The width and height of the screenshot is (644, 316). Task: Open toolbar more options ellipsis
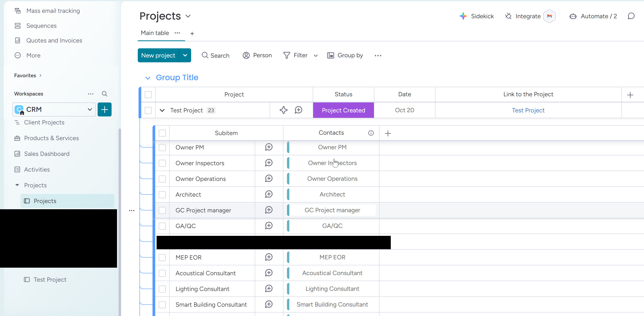click(x=378, y=56)
